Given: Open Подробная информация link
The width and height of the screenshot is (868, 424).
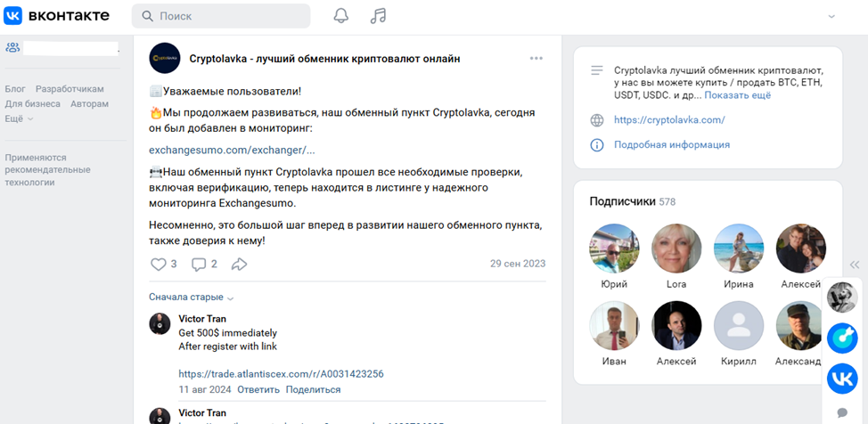Looking at the screenshot, I should pyautogui.click(x=672, y=145).
